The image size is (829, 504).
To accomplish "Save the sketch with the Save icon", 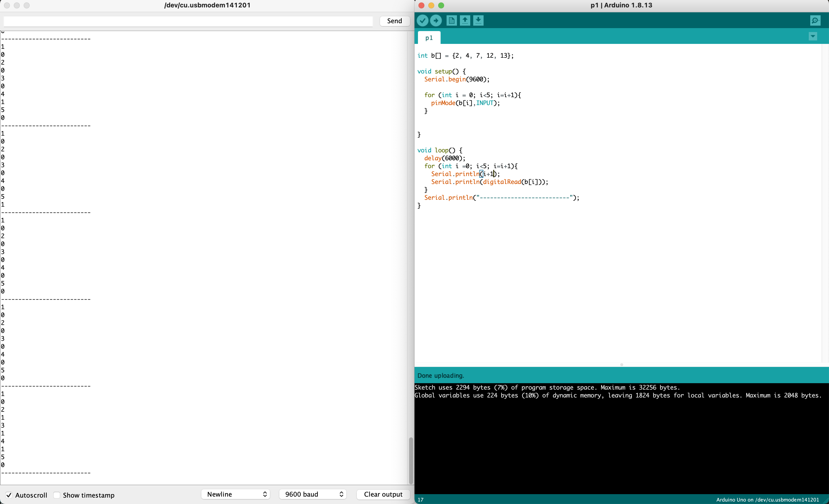I will [x=478, y=20].
